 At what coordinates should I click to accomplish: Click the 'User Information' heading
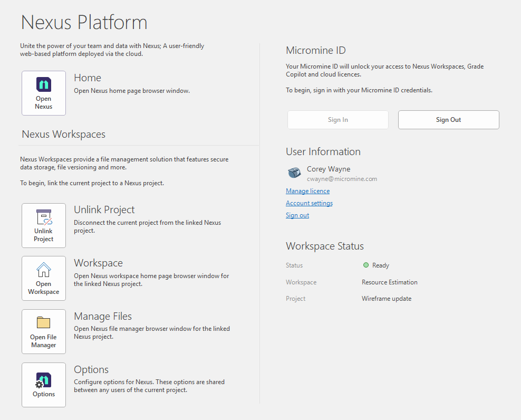(x=323, y=151)
